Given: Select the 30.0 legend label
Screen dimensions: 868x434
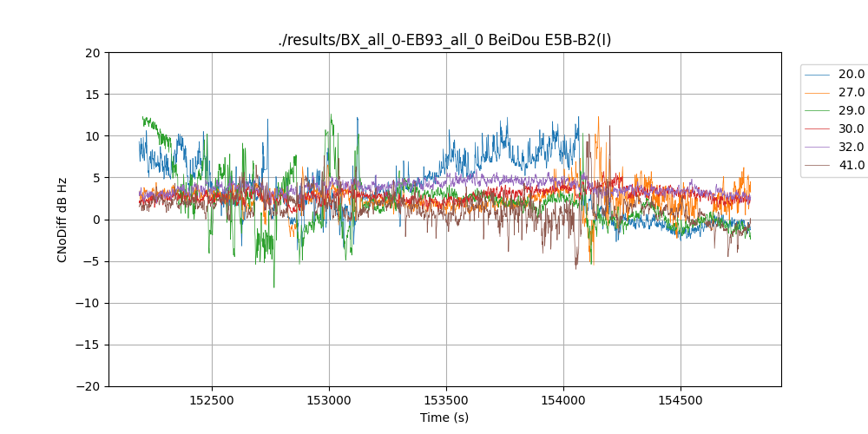Looking at the screenshot, I should tap(851, 129).
